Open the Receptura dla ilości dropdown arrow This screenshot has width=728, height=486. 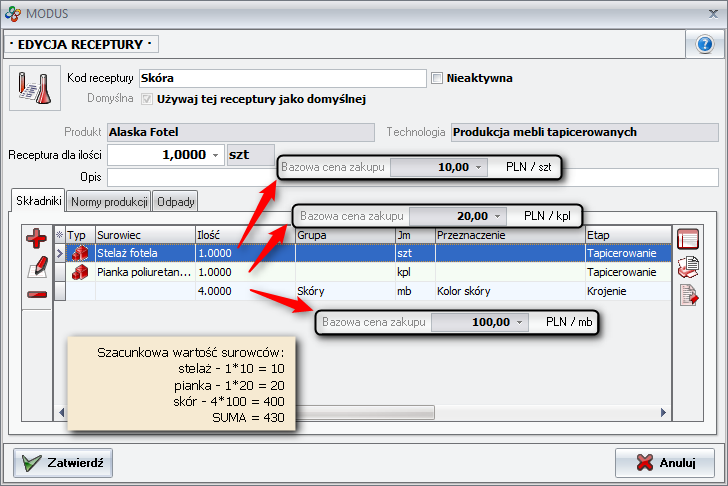click(x=217, y=156)
